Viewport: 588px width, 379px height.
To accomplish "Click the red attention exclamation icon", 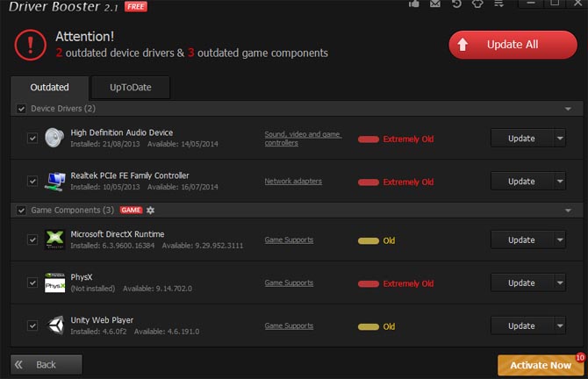I will pos(31,45).
